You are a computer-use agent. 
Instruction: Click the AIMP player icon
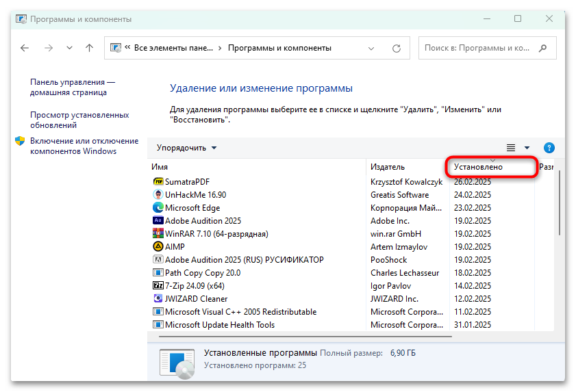158,247
